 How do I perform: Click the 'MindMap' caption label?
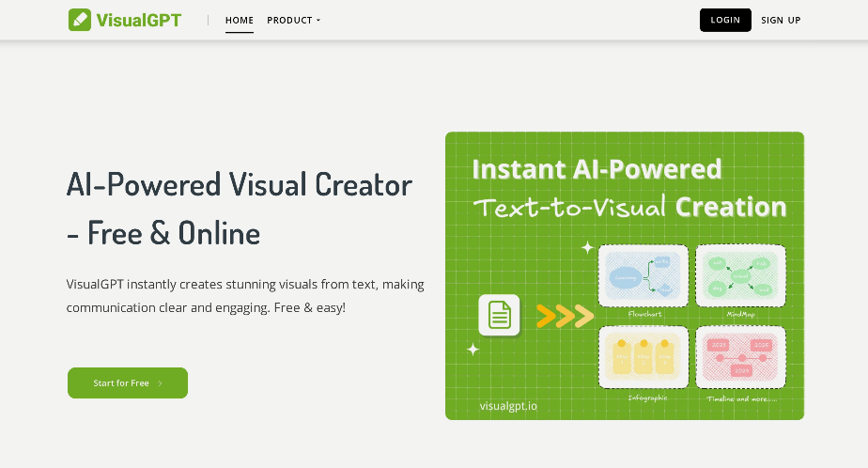pos(740,314)
